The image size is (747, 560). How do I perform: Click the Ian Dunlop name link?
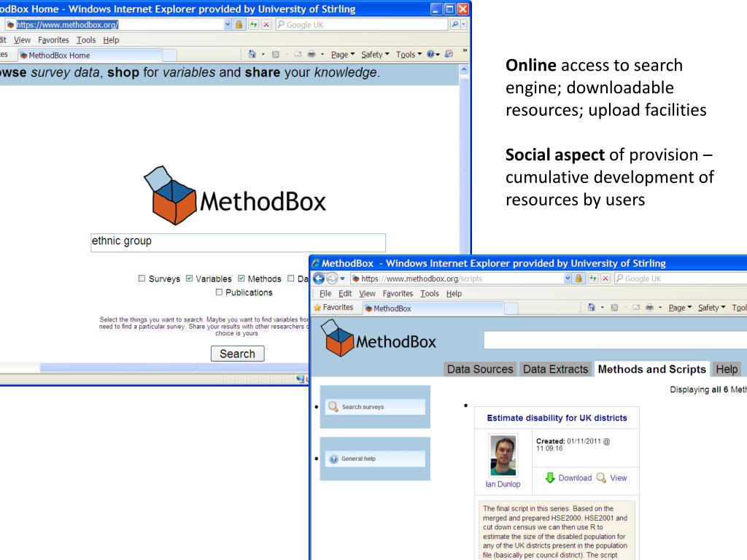tap(503, 484)
